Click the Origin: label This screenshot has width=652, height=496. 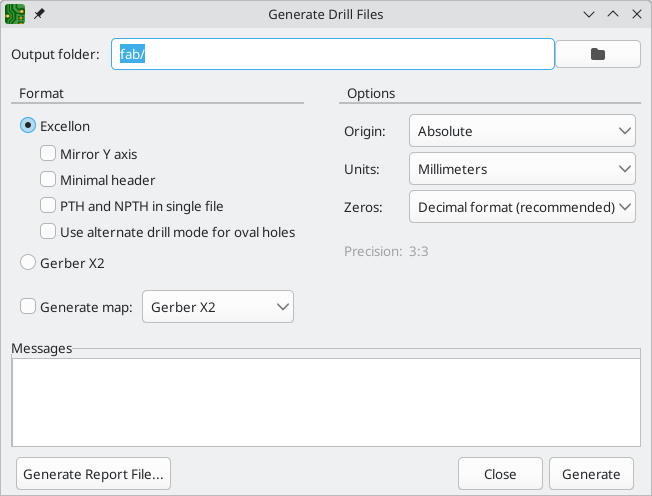pyautogui.click(x=365, y=131)
